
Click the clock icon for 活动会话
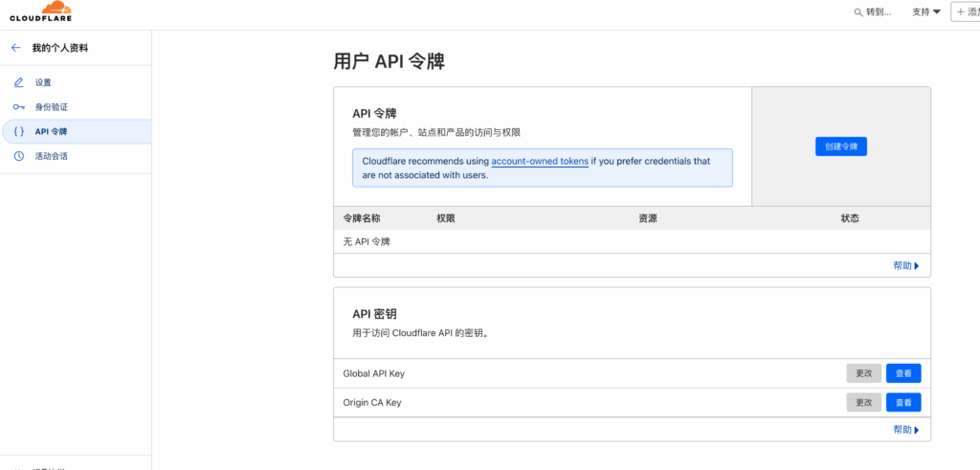[19, 156]
